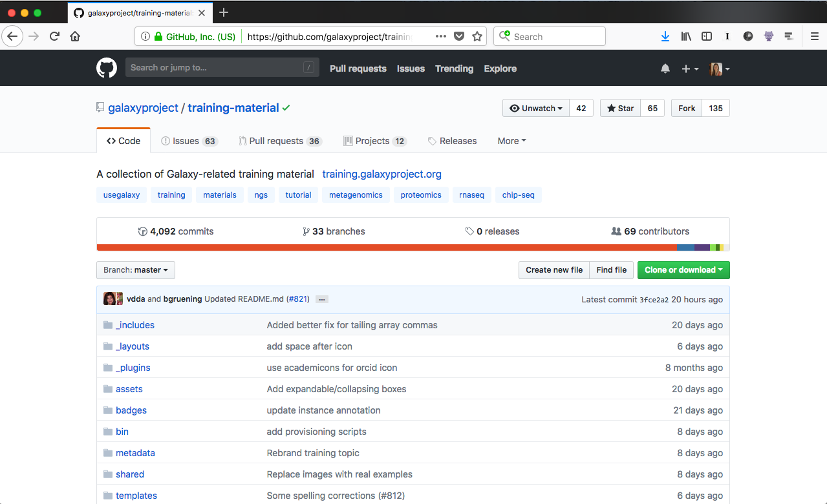The image size is (827, 504).
Task: Open Pull requests in top navigation
Action: [x=358, y=68]
